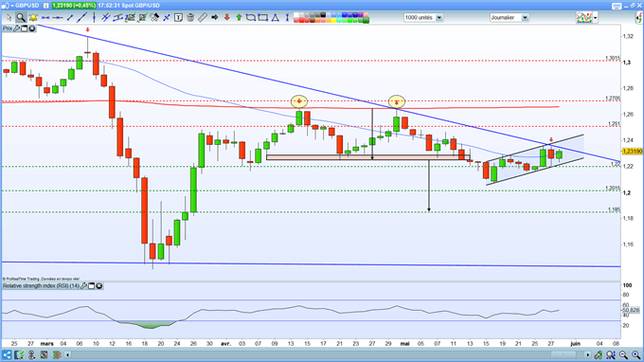Open Prix panel wrench settings
Screen dimensions: 644x362
click(x=17, y=28)
